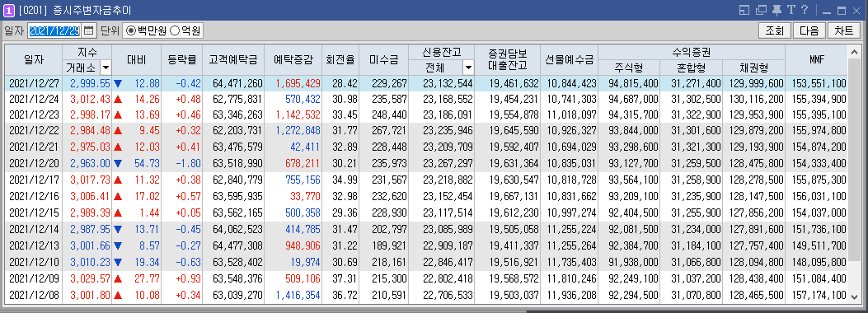Open the 거래소 index dropdown

pyautogui.click(x=106, y=68)
